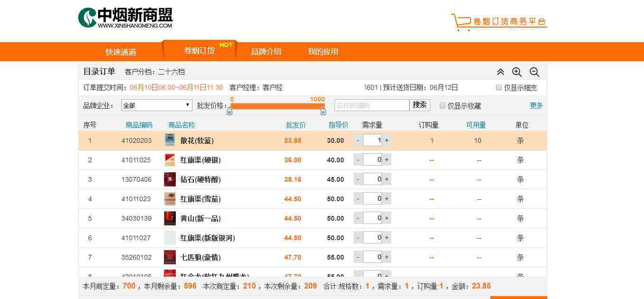Click product code 13070406

click(136, 179)
